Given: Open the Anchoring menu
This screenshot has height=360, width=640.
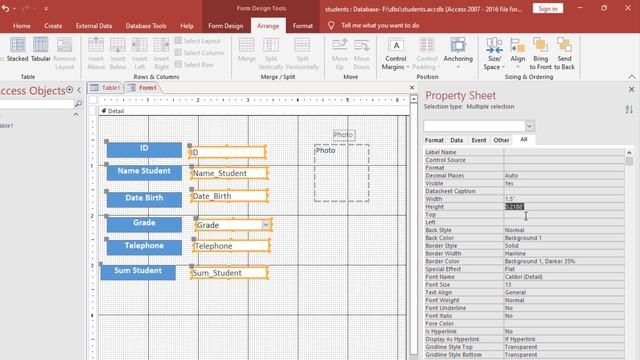Looking at the screenshot, I should pyautogui.click(x=458, y=53).
